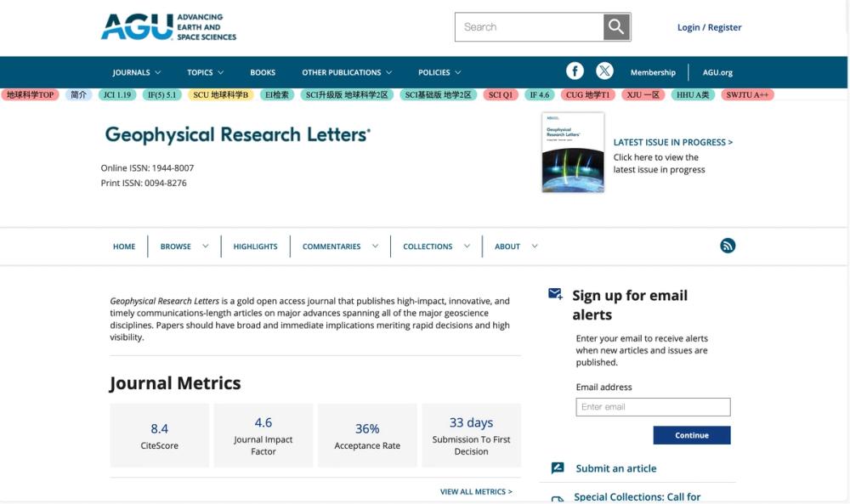Click the IF(5) 5.1 tag
Image resolution: width=850 pixels, height=504 pixels.
click(x=162, y=95)
